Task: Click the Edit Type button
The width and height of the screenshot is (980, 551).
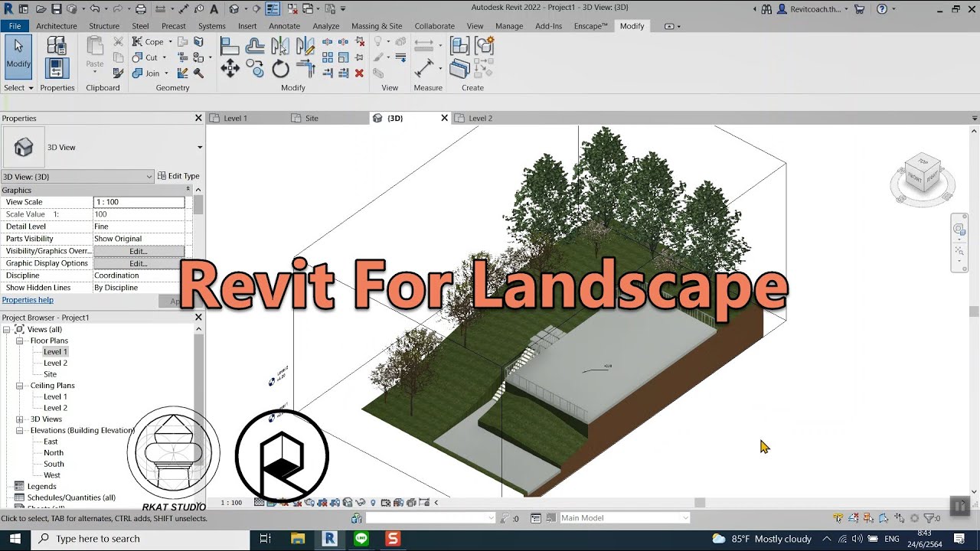Action: 178,176
